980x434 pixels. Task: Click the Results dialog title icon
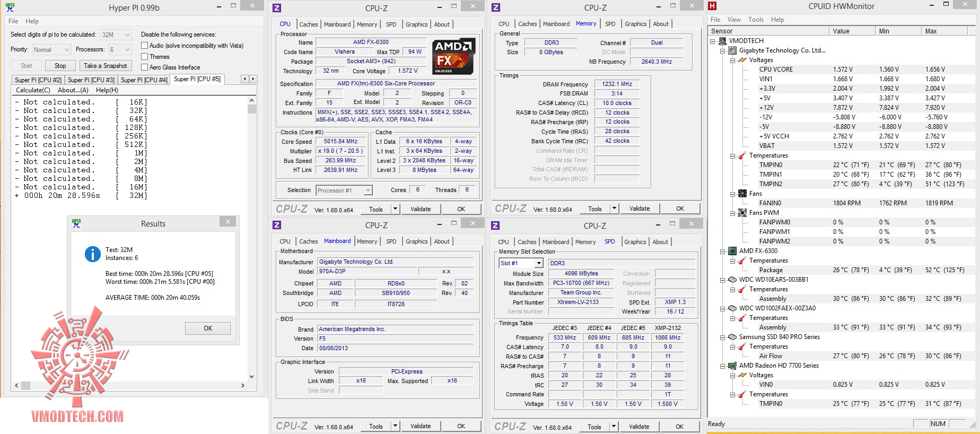coord(76,223)
